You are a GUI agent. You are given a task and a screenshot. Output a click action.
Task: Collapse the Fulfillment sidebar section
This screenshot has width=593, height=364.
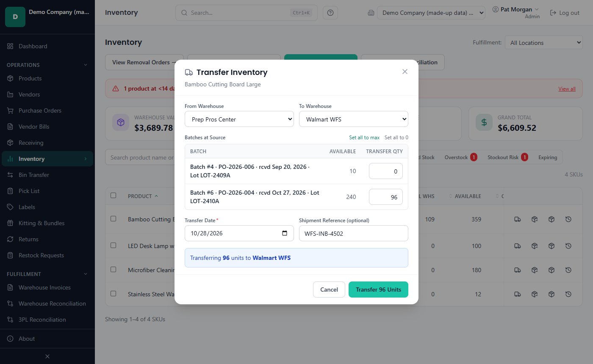pyautogui.click(x=47, y=274)
